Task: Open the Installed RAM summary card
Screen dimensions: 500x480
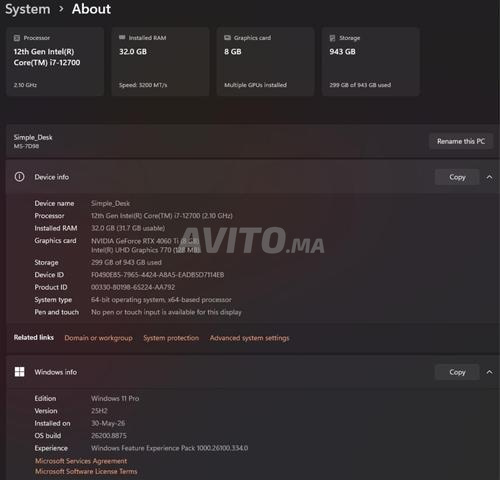Action: coord(160,62)
